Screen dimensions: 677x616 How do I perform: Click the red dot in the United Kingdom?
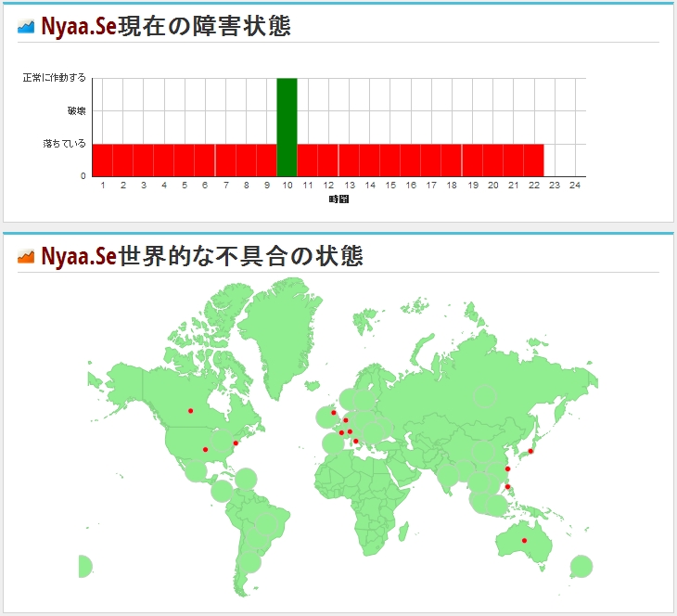333,413
